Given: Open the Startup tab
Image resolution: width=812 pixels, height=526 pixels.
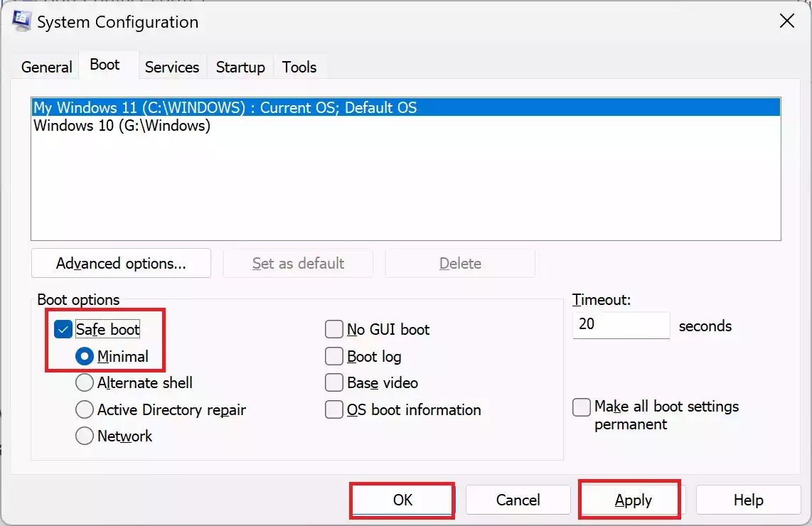Looking at the screenshot, I should (240, 66).
